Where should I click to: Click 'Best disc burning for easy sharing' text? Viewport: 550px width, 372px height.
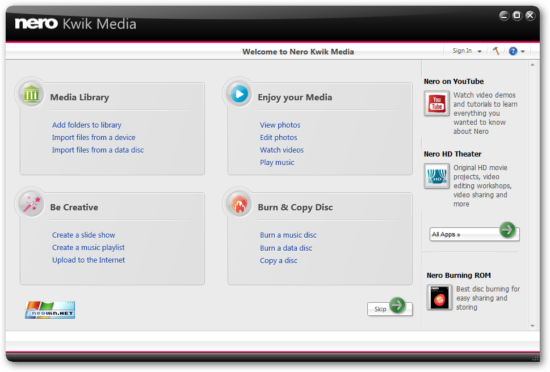click(x=488, y=298)
